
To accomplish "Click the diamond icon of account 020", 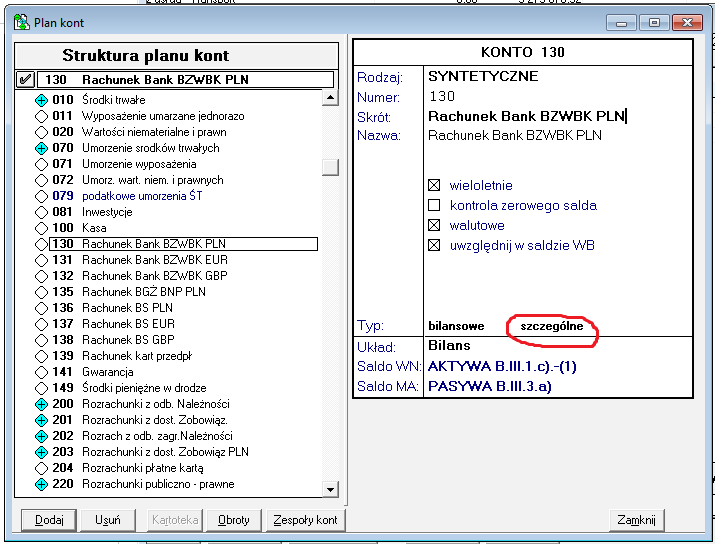I will point(41,132).
